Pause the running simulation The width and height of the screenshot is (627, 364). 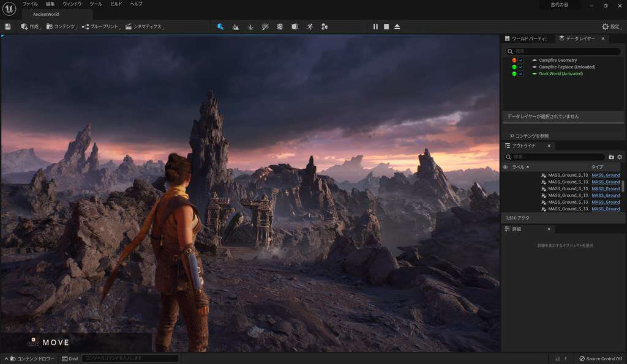point(375,27)
